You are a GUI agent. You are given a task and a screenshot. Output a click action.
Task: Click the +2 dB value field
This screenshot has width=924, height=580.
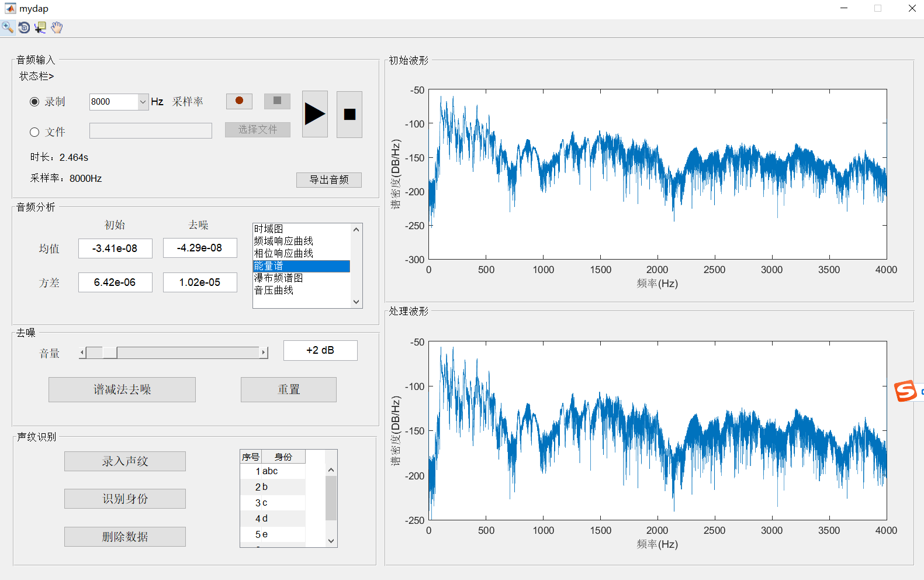click(320, 350)
